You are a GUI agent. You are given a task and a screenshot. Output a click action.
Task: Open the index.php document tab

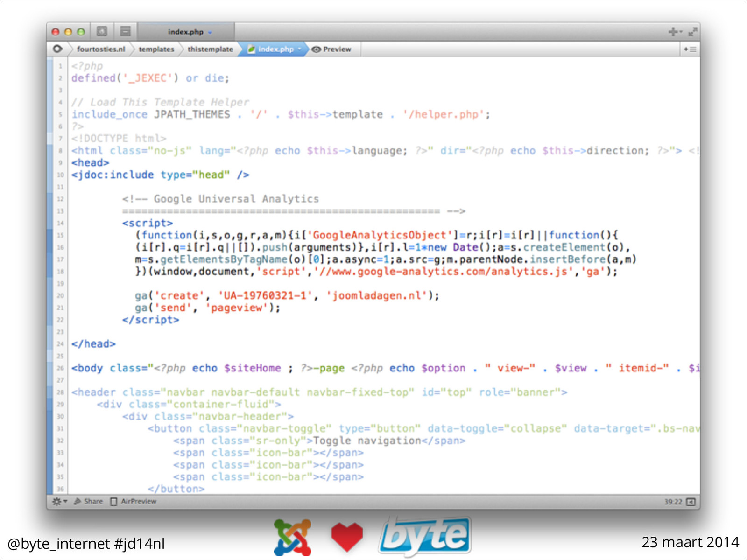pyautogui.click(x=186, y=32)
